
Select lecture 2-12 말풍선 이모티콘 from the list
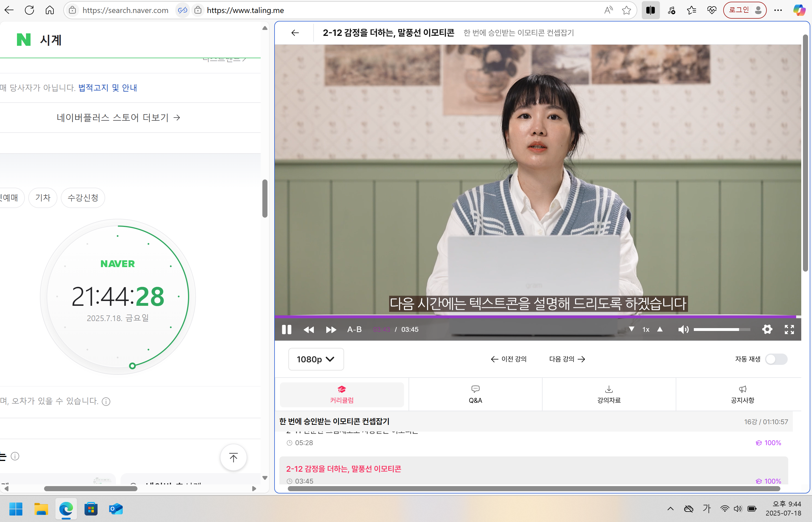click(344, 469)
